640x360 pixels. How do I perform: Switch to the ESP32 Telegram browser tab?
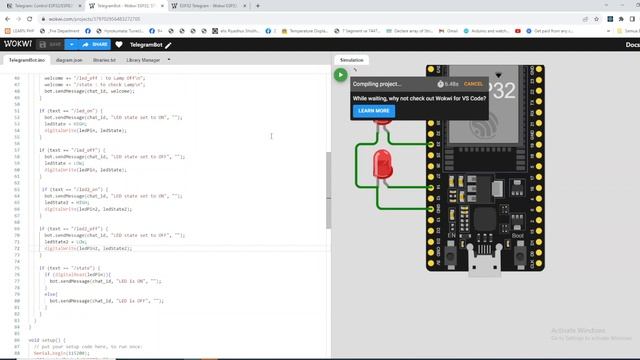coord(209,6)
